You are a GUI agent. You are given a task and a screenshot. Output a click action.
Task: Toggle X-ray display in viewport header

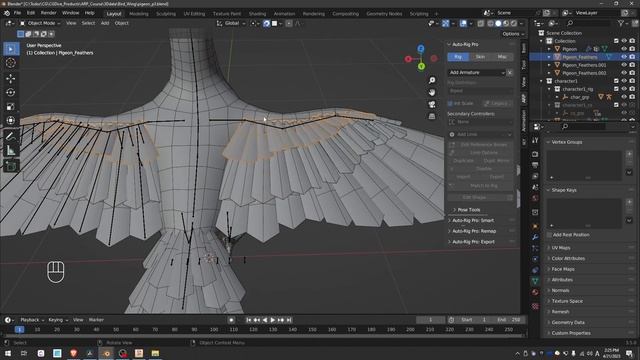click(480, 23)
